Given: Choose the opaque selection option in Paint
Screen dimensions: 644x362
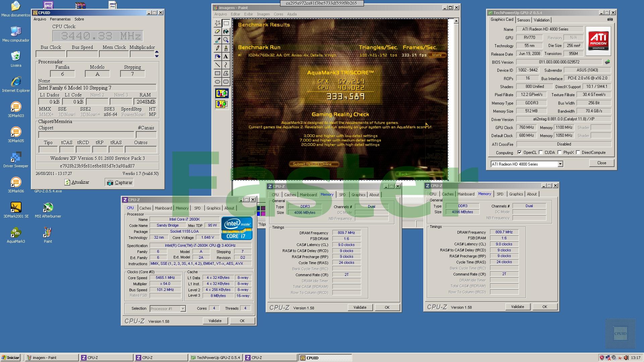Looking at the screenshot, I should click(x=222, y=93).
